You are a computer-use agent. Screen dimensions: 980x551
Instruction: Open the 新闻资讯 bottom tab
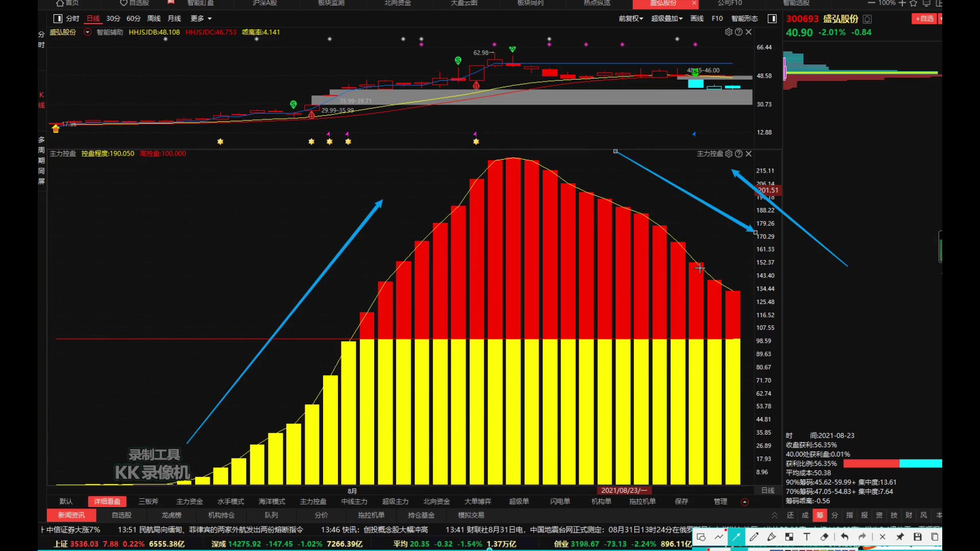tap(71, 515)
